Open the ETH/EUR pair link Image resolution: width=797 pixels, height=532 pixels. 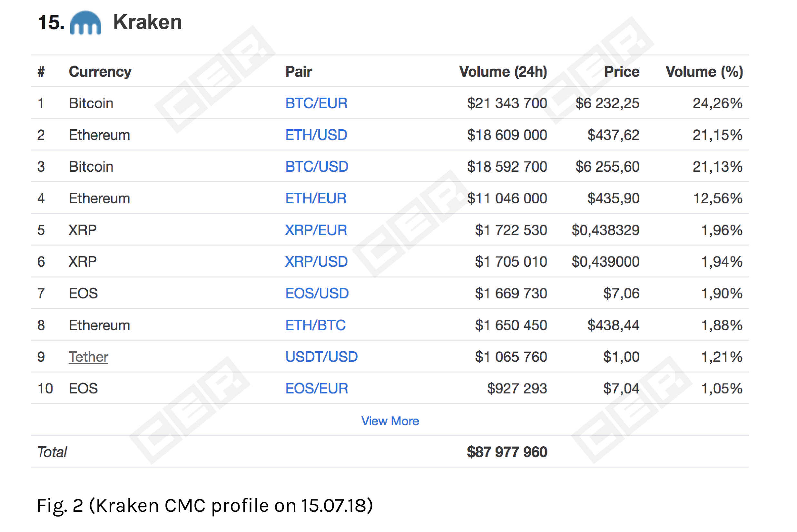[316, 198]
